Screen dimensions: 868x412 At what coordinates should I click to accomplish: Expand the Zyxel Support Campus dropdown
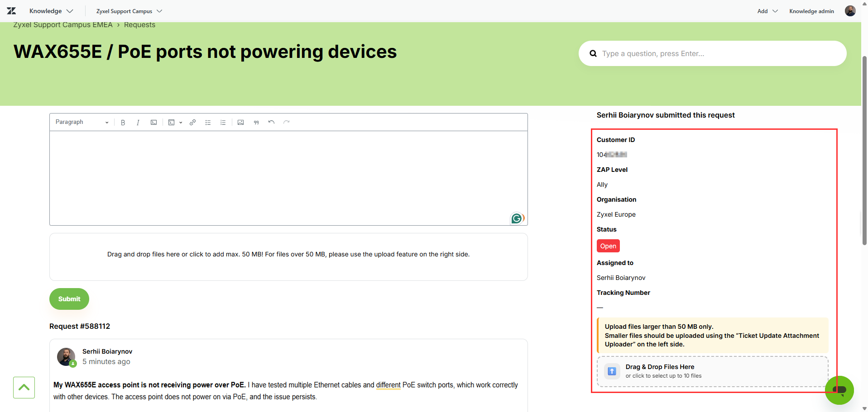coord(129,11)
